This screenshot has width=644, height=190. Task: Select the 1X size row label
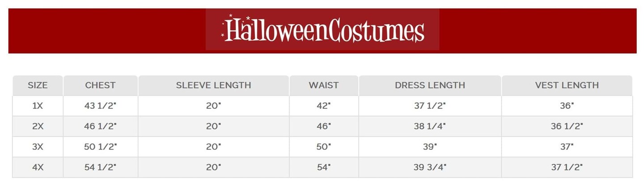coord(38,106)
